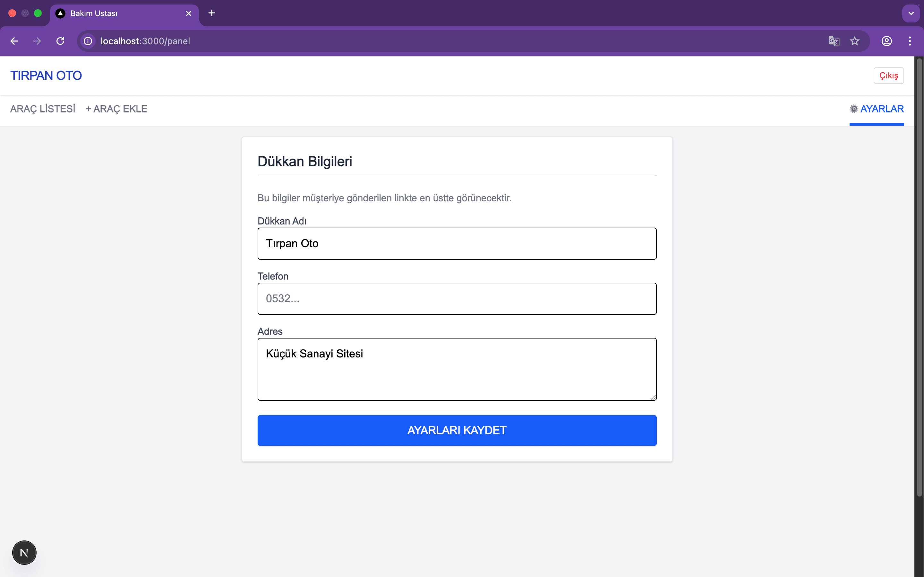Open the browser profile icon
Image resolution: width=924 pixels, height=577 pixels.
point(886,41)
